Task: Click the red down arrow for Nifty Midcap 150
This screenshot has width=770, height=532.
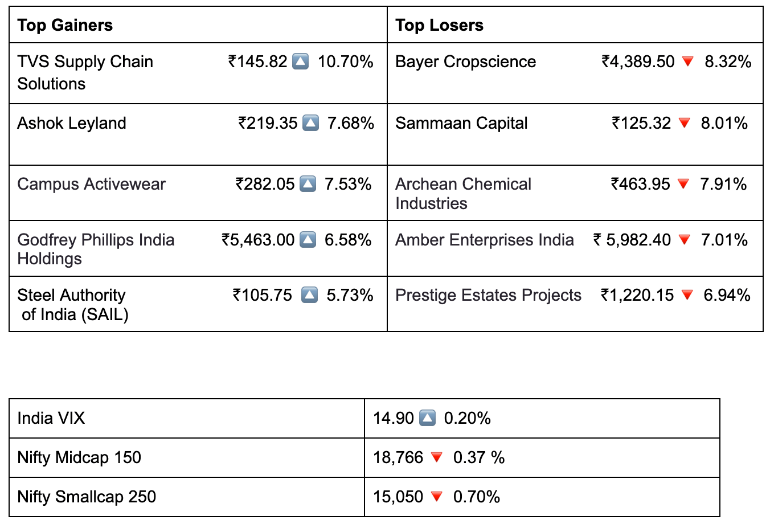Action: click(437, 457)
